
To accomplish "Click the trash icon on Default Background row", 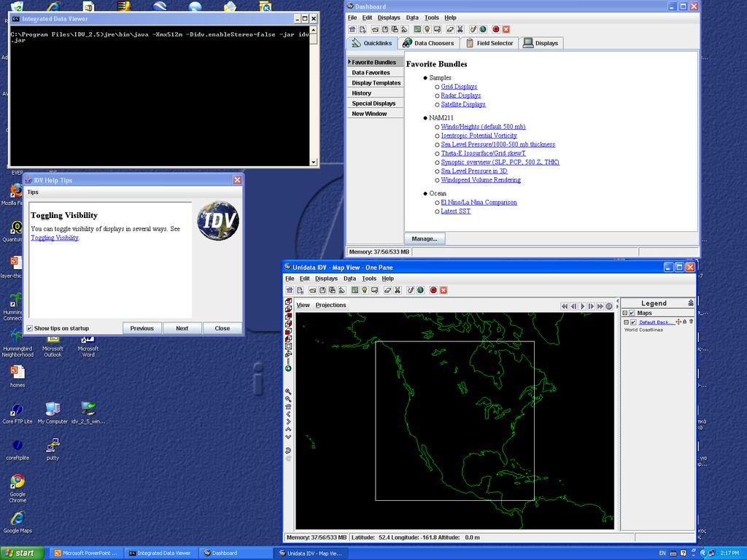I will 691,322.
